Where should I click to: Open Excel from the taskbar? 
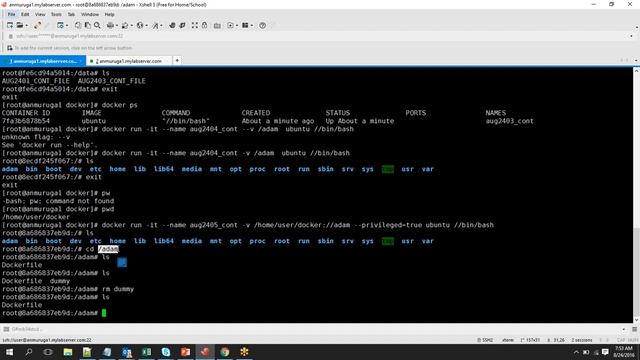146,352
